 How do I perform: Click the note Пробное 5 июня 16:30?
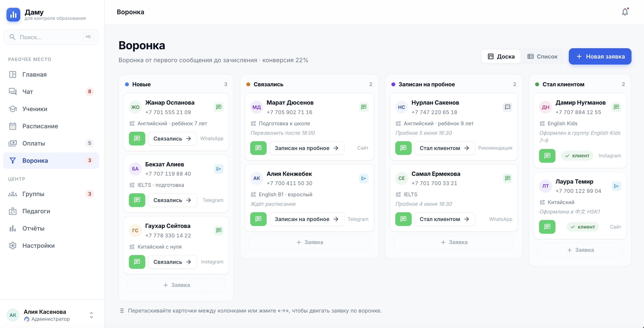(424, 133)
